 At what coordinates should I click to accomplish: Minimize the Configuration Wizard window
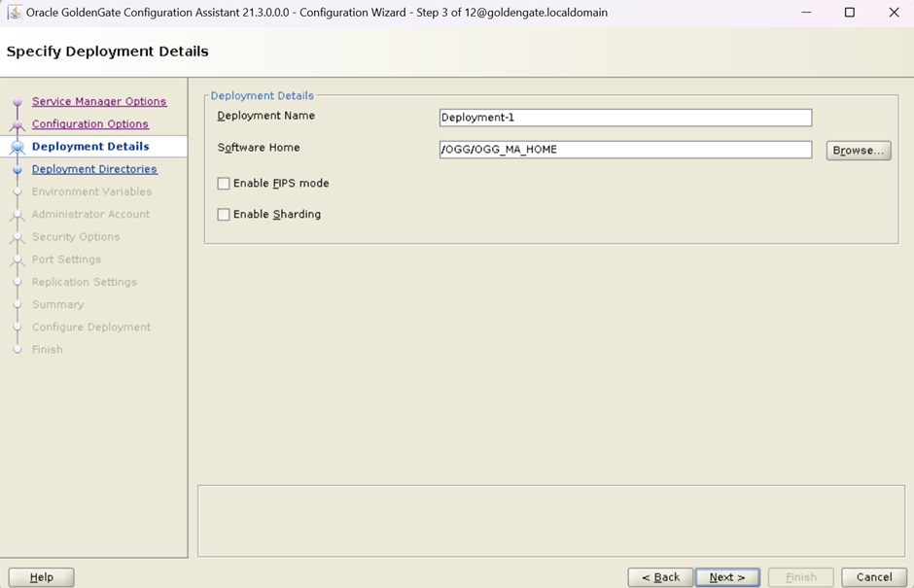point(806,13)
